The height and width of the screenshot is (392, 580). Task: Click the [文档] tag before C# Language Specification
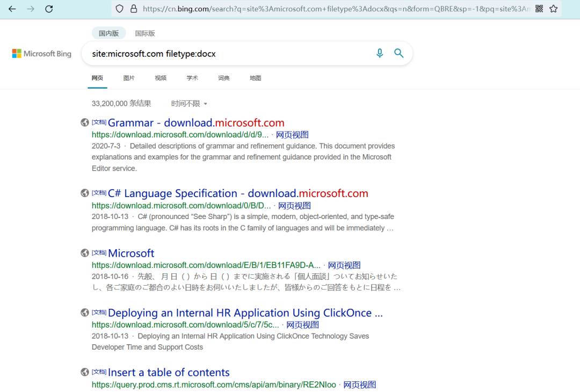pyautogui.click(x=99, y=193)
